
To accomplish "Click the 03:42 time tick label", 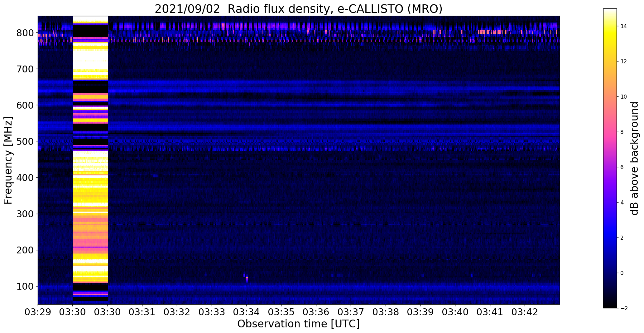I will tap(525, 312).
